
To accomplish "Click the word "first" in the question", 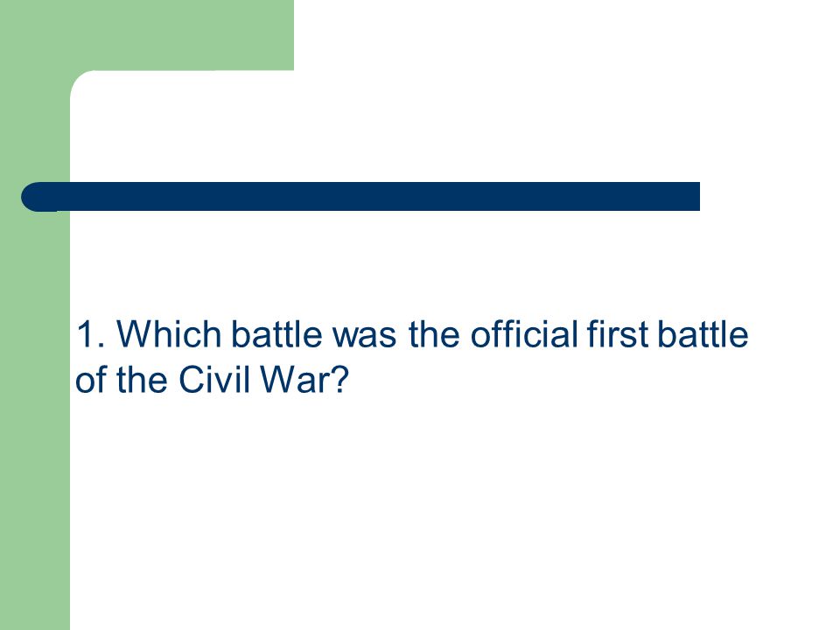I will (x=619, y=334).
